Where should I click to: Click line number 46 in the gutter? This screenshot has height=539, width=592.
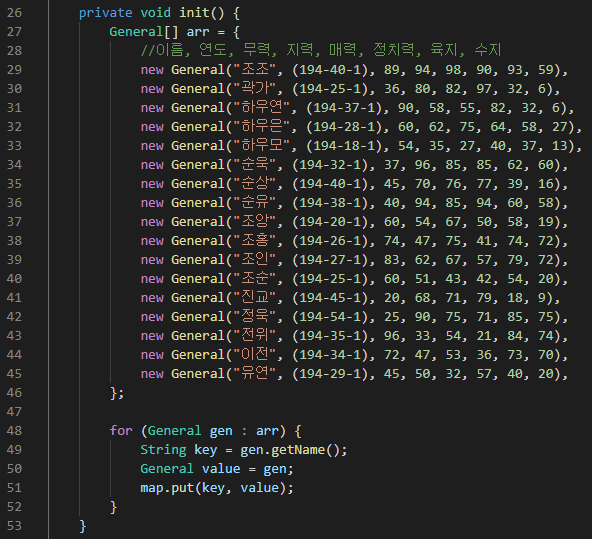pos(14,393)
